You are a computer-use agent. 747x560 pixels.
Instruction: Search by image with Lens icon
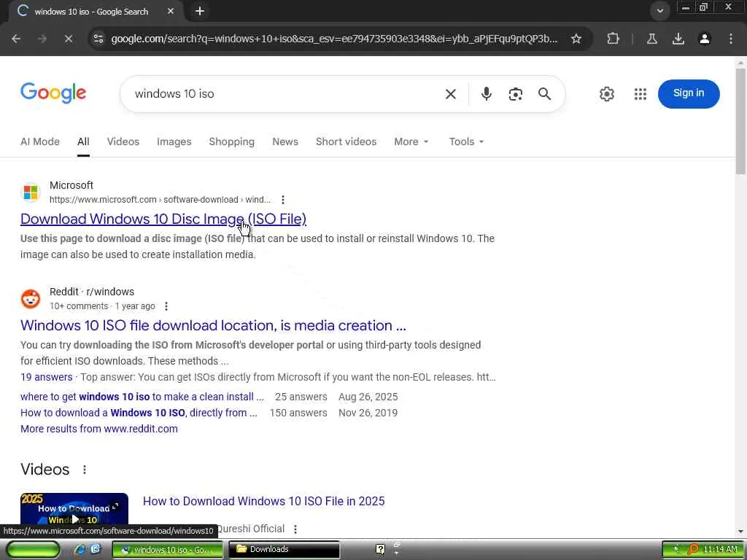[515, 94]
